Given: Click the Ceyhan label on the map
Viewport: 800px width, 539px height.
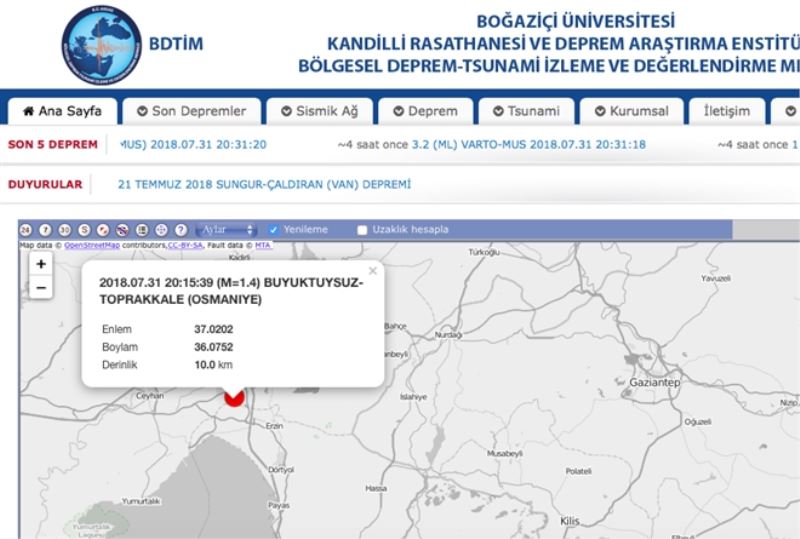Looking at the screenshot, I should pos(150,396).
